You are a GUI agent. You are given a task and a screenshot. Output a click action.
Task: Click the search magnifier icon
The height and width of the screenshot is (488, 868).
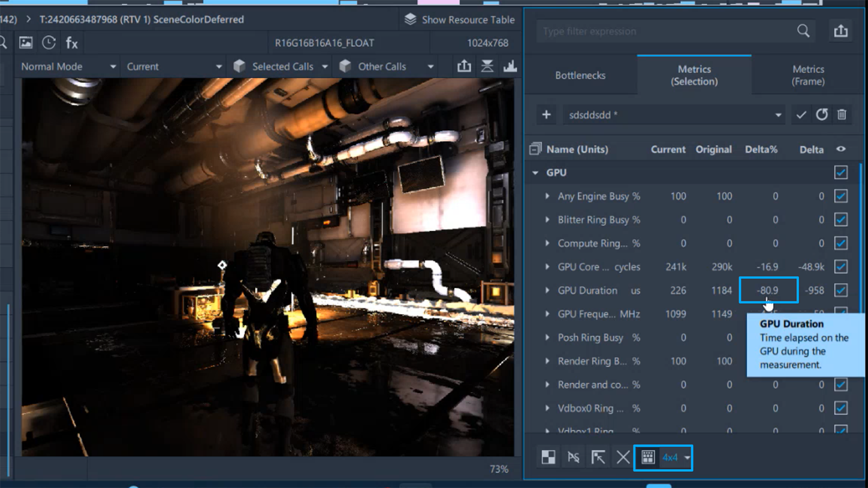[803, 31]
